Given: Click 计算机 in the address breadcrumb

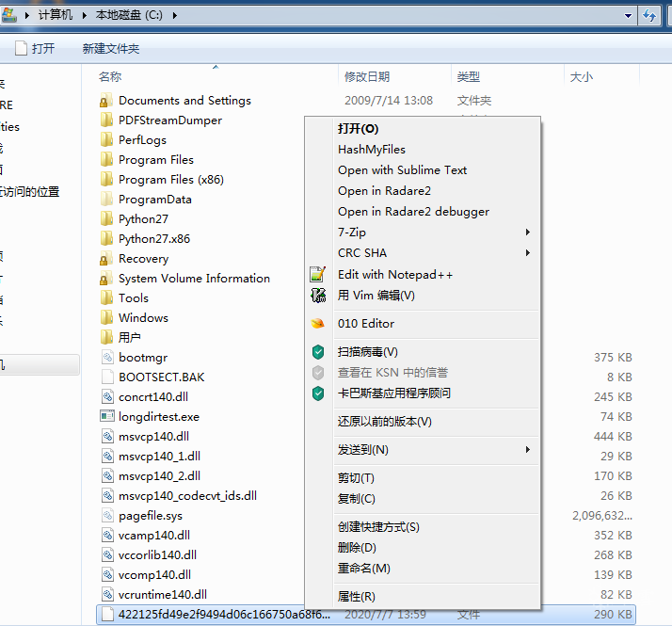Looking at the screenshot, I should coord(56,15).
